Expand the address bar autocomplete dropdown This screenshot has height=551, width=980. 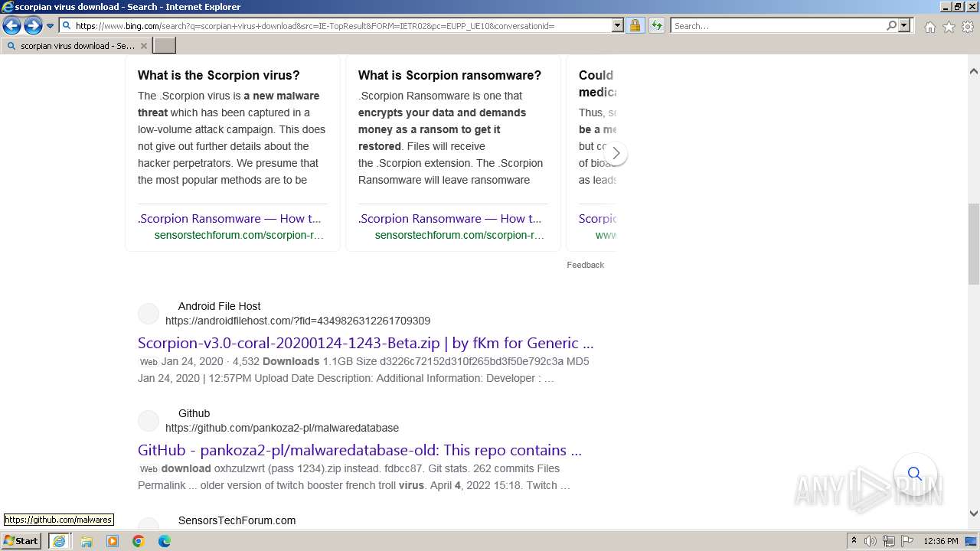coord(618,26)
